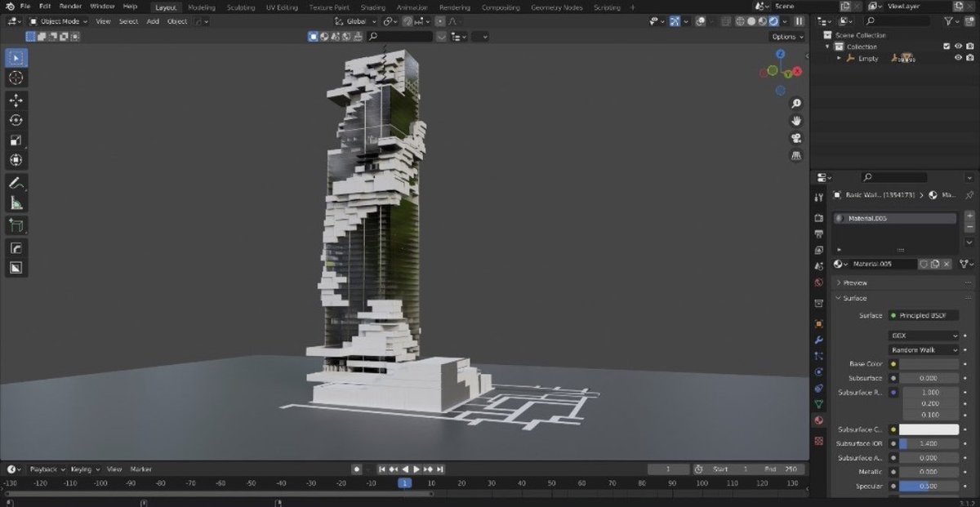Add a material slot with plus button

tap(969, 216)
